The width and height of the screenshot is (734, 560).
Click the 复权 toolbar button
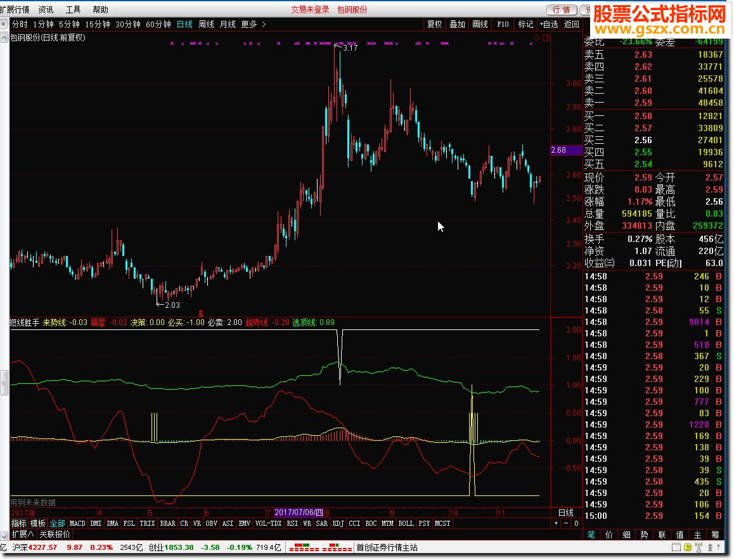point(434,24)
